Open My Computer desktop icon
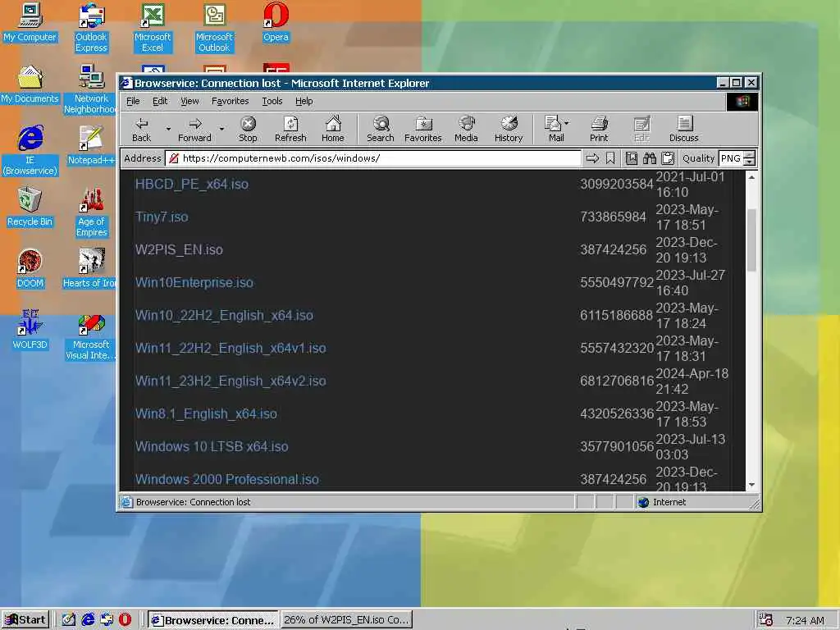 click(30, 22)
